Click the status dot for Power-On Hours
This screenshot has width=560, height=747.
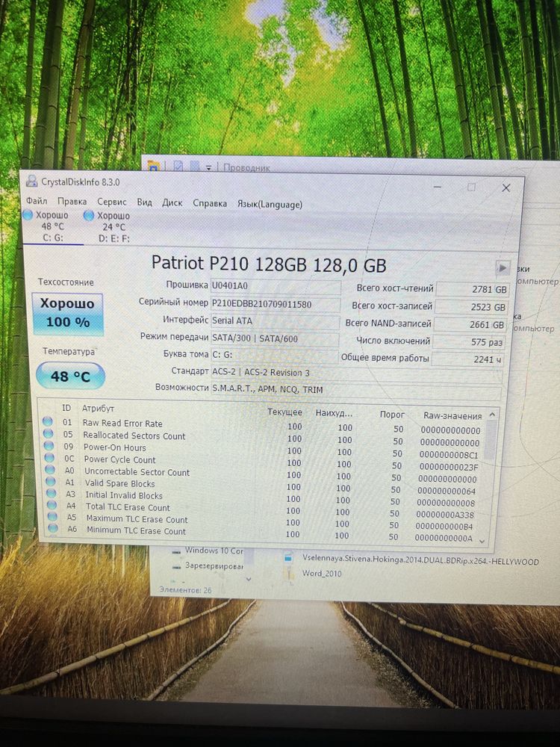[49, 445]
